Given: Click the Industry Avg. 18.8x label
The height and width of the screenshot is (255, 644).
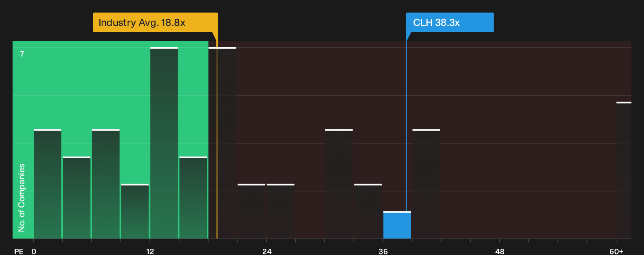Looking at the screenshot, I should pyautogui.click(x=155, y=22).
